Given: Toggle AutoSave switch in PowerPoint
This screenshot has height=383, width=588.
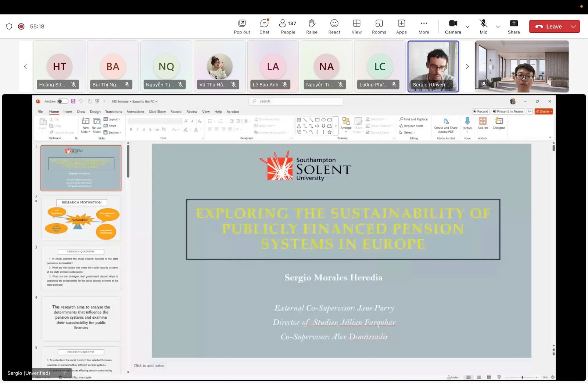Looking at the screenshot, I should pos(62,101).
